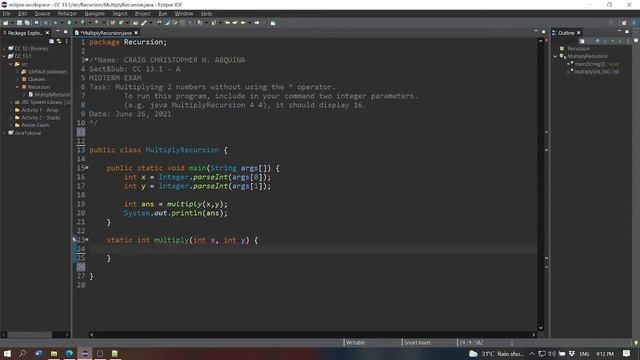Open the Navigate menu
The image size is (640, 360).
(x=95, y=13)
